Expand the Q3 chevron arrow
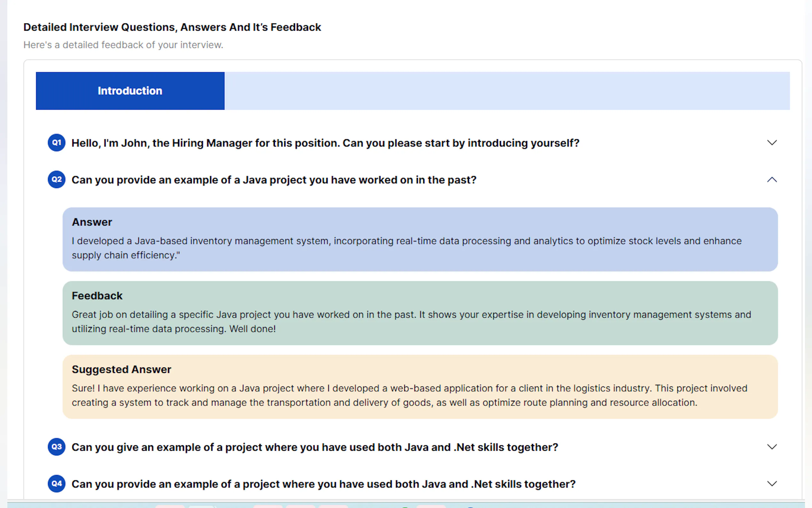 772,447
